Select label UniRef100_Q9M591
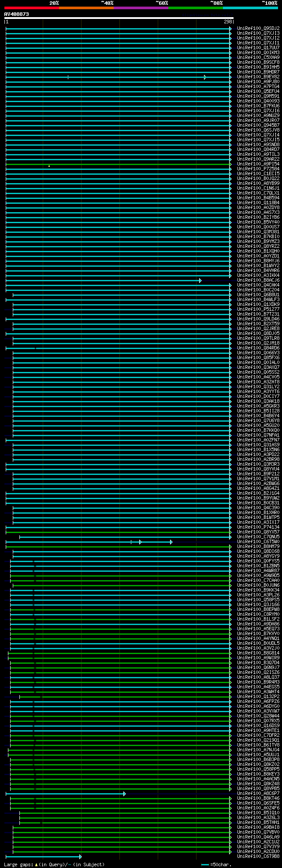 pos(258,96)
